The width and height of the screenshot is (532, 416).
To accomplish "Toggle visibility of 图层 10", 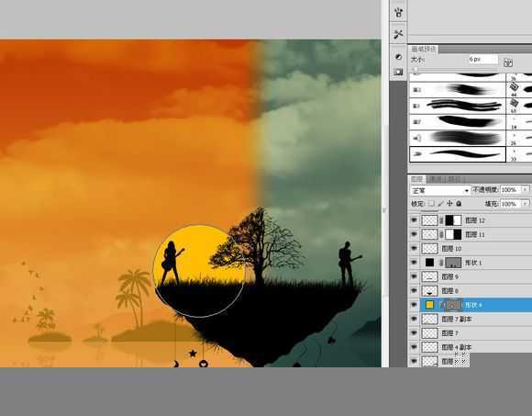I will [x=414, y=249].
